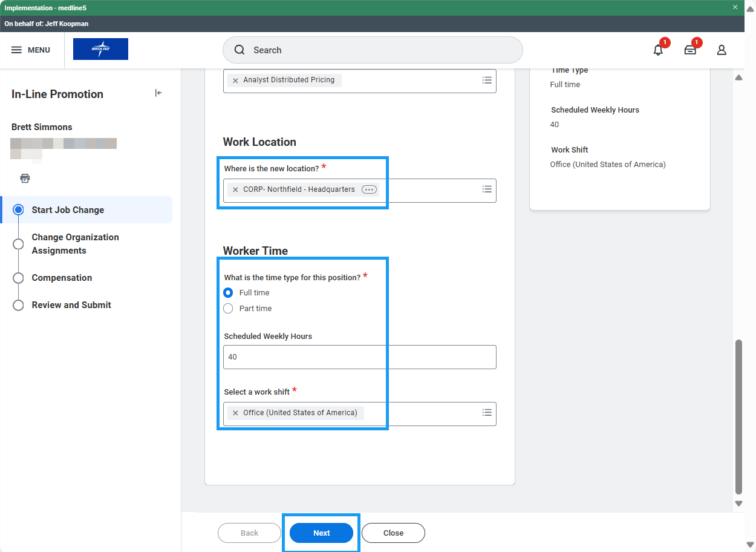Open the new location prompt list
The image size is (756, 552).
pos(487,189)
